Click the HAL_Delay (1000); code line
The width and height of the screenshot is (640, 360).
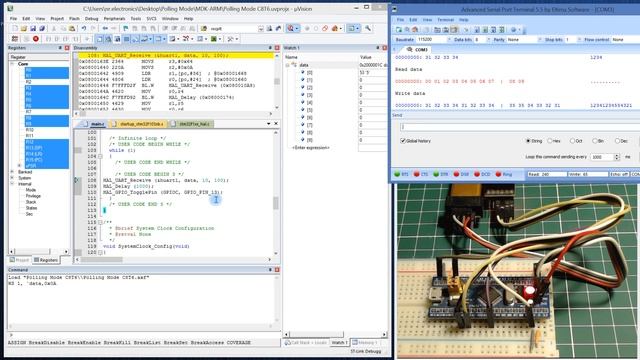(129, 186)
